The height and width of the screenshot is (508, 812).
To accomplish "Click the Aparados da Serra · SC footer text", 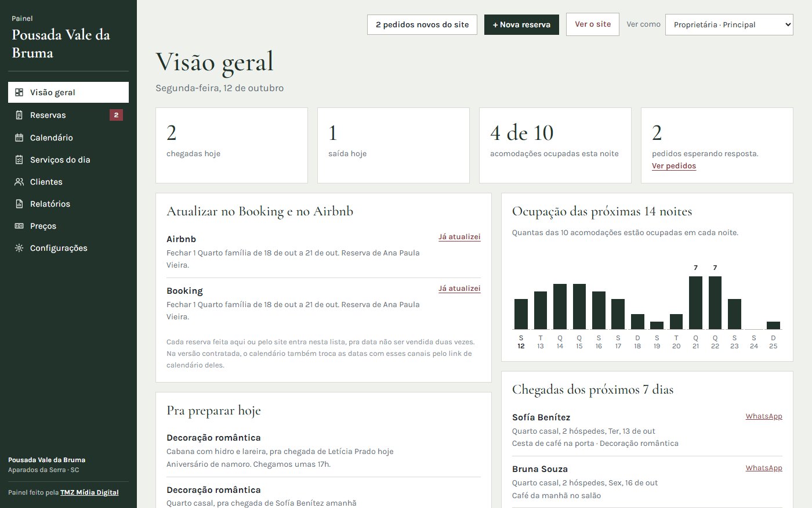I will pyautogui.click(x=43, y=470).
